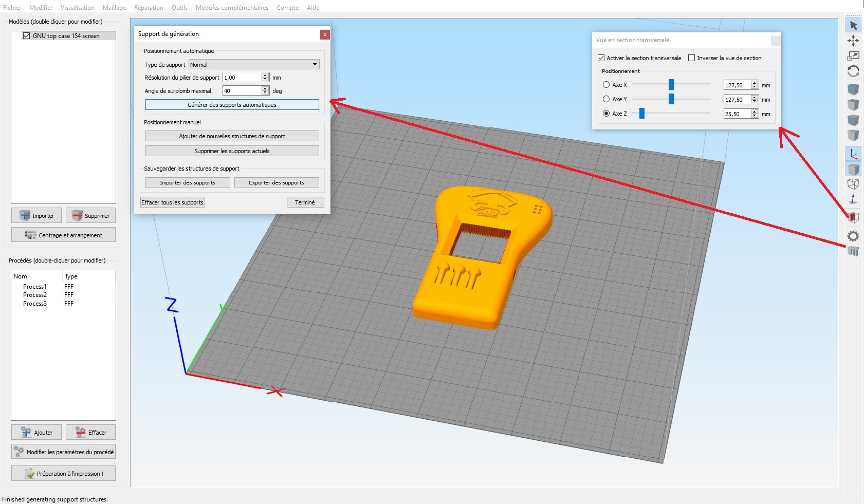Uncheck the GNU top case 154 screen model
The height and width of the screenshot is (504, 864).
click(x=26, y=36)
